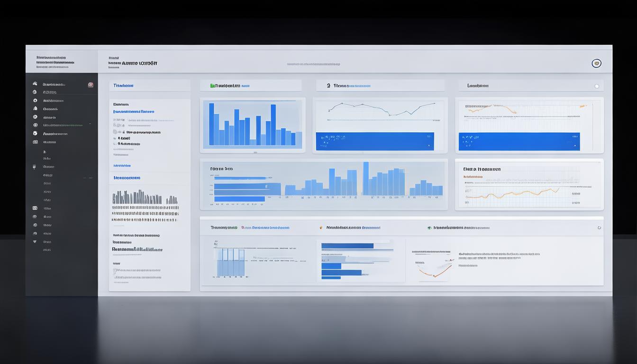Tick the checkbox at the bottom of the details panel
This screenshot has height=364, width=637.
tap(115, 271)
